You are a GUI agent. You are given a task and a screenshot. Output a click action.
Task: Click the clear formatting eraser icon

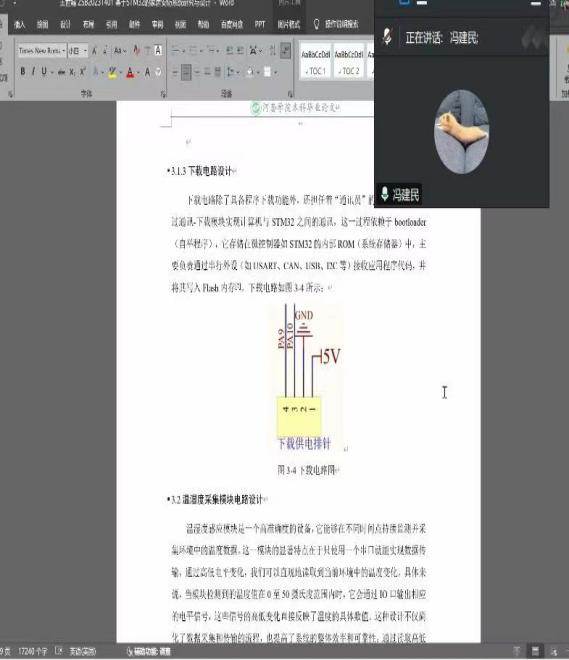click(x=137, y=51)
